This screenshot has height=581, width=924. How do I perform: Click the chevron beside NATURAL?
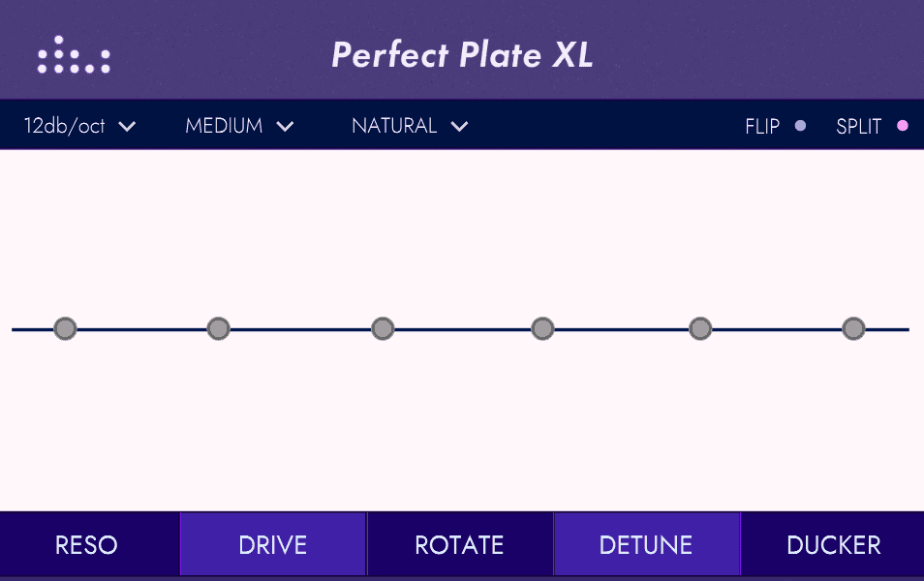click(x=459, y=126)
